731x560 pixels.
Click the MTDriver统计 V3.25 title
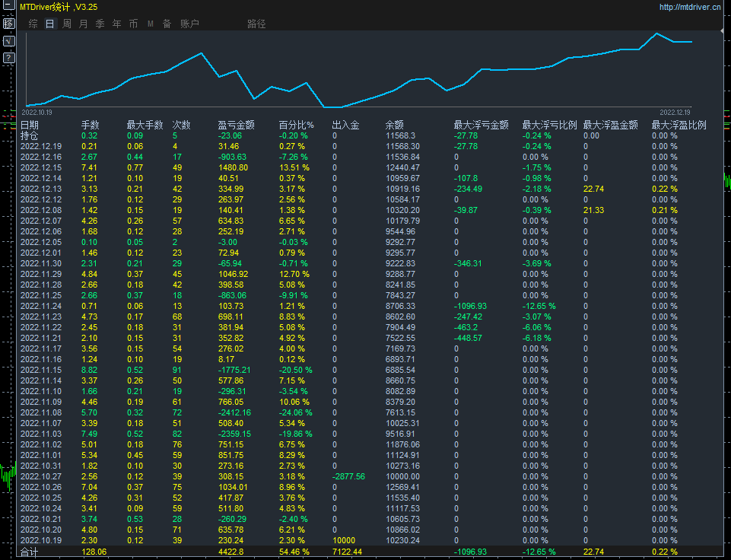coord(59,7)
